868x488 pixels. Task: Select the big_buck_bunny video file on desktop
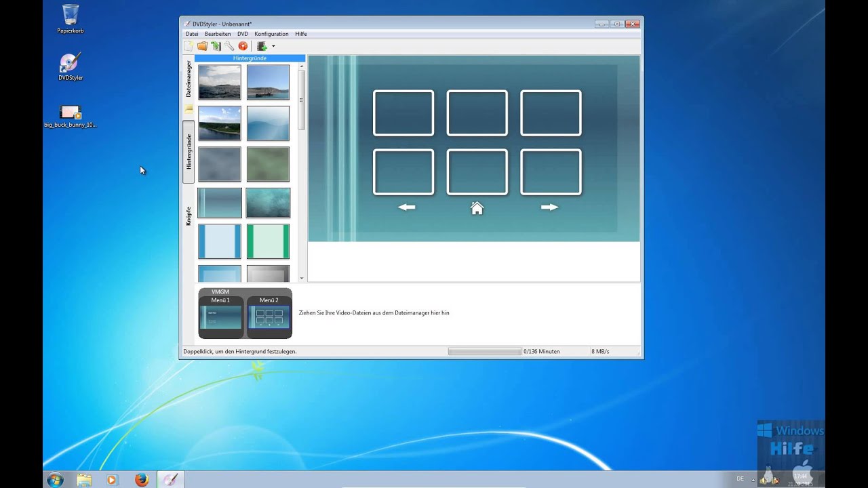(x=71, y=117)
